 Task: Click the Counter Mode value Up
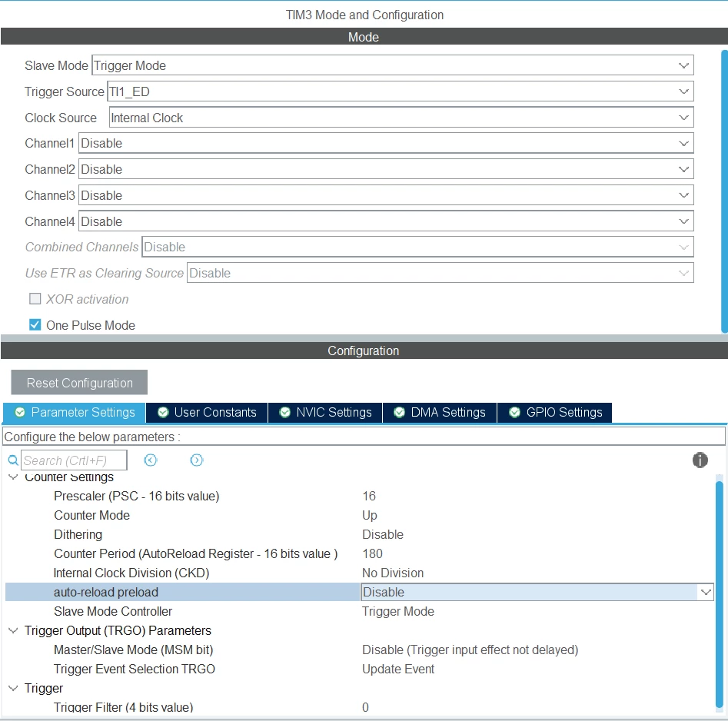(370, 515)
